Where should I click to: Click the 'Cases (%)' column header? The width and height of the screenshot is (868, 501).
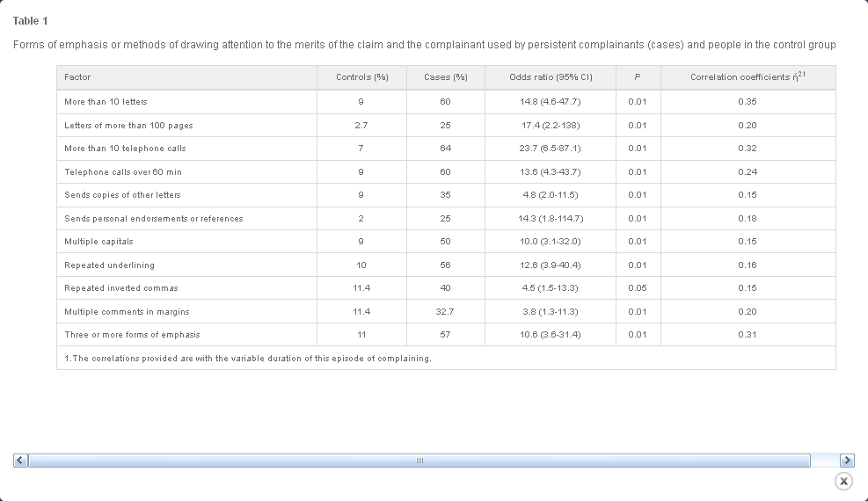click(446, 77)
